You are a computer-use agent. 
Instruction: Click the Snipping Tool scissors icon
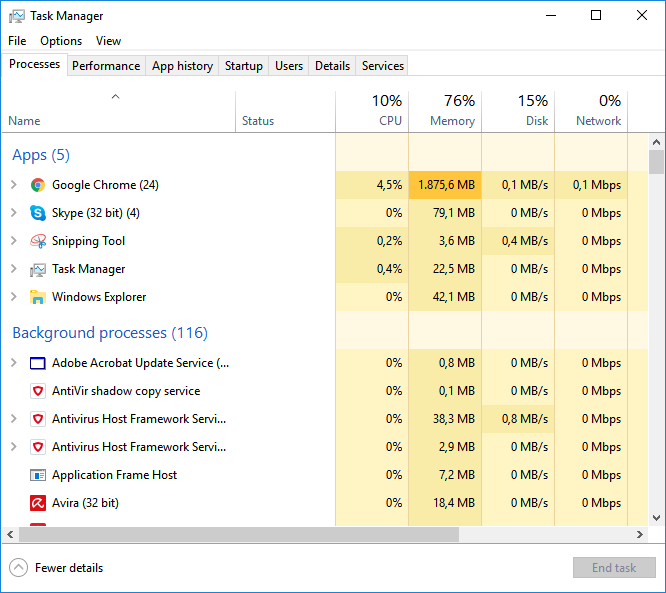point(38,241)
